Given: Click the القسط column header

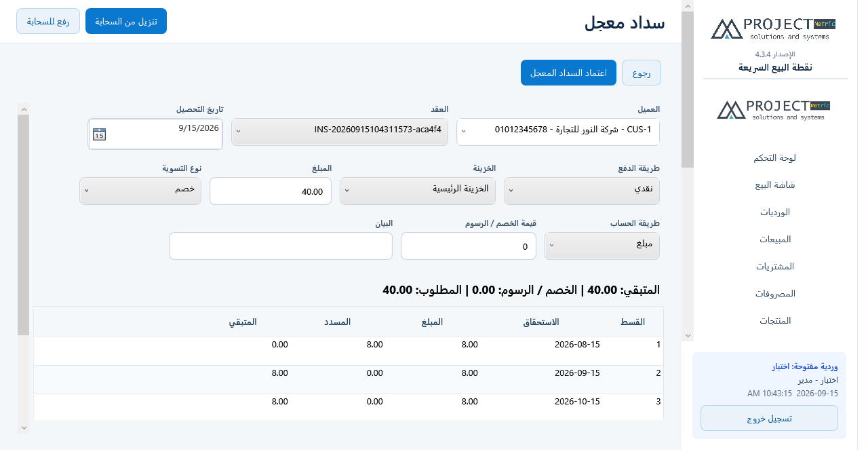Looking at the screenshot, I should 633,322.
